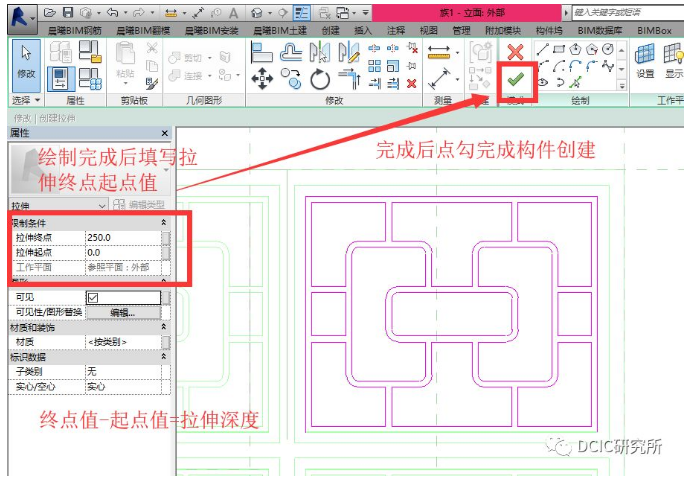
Task: Open the 附加模块 ribbon tab
Action: pos(503,30)
